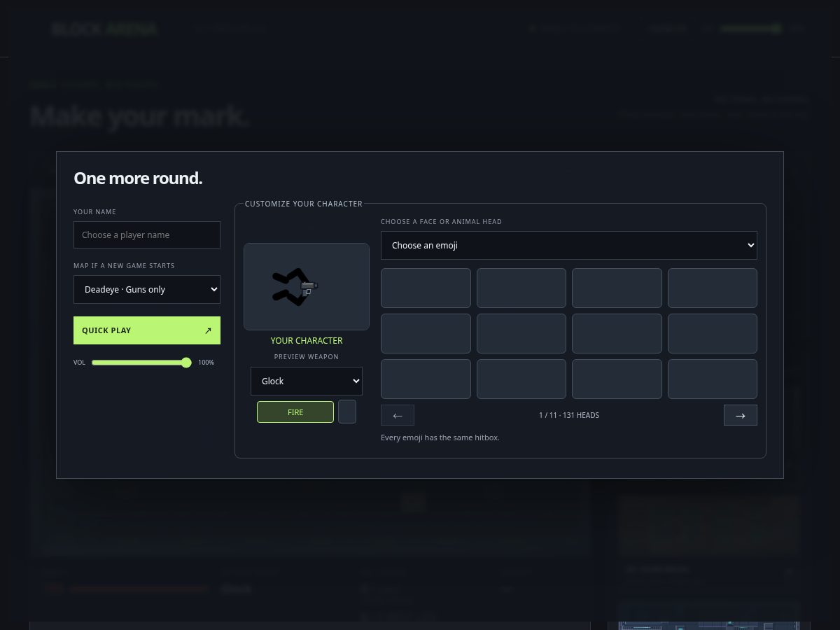
Task: Click the 'PREVIEW WEAPON' label
Action: pos(307,357)
